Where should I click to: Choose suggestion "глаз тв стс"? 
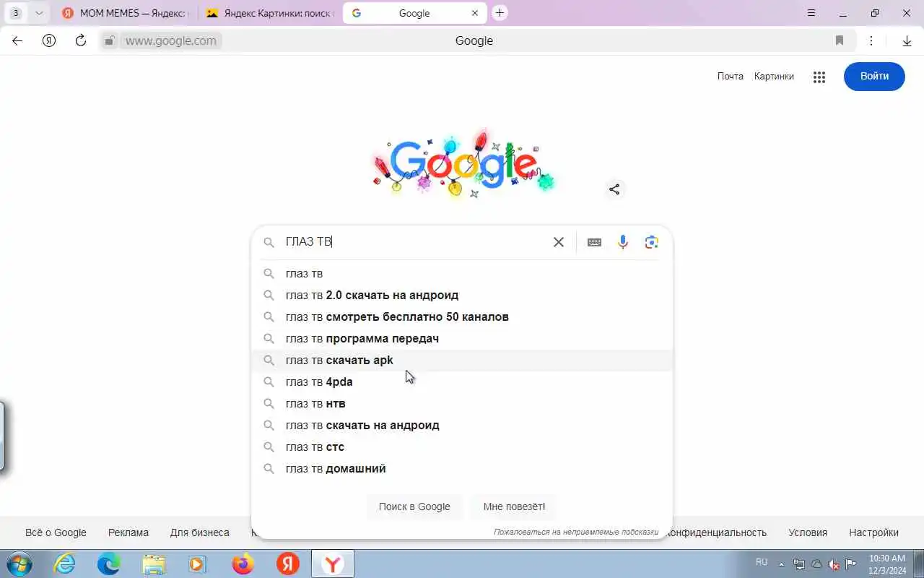pos(462,447)
